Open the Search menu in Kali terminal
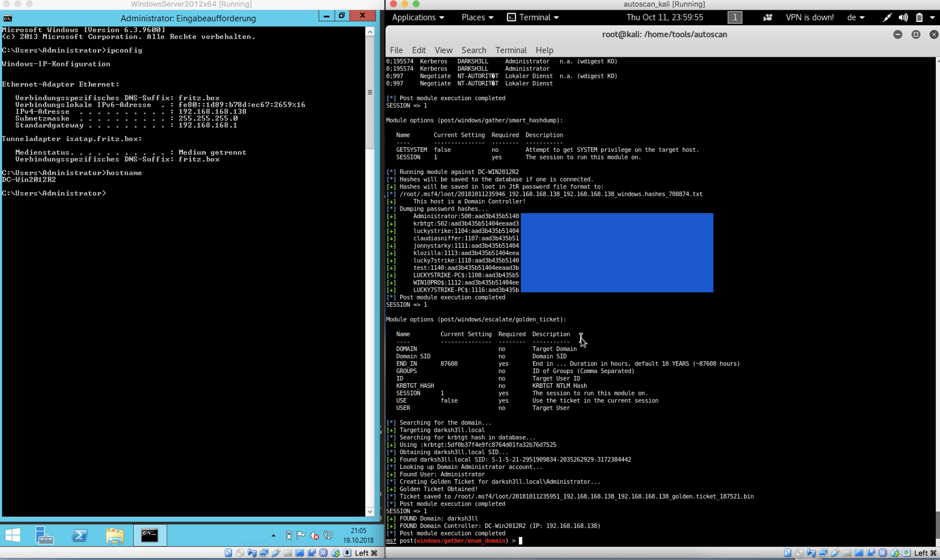This screenshot has width=940, height=560. 474,50
